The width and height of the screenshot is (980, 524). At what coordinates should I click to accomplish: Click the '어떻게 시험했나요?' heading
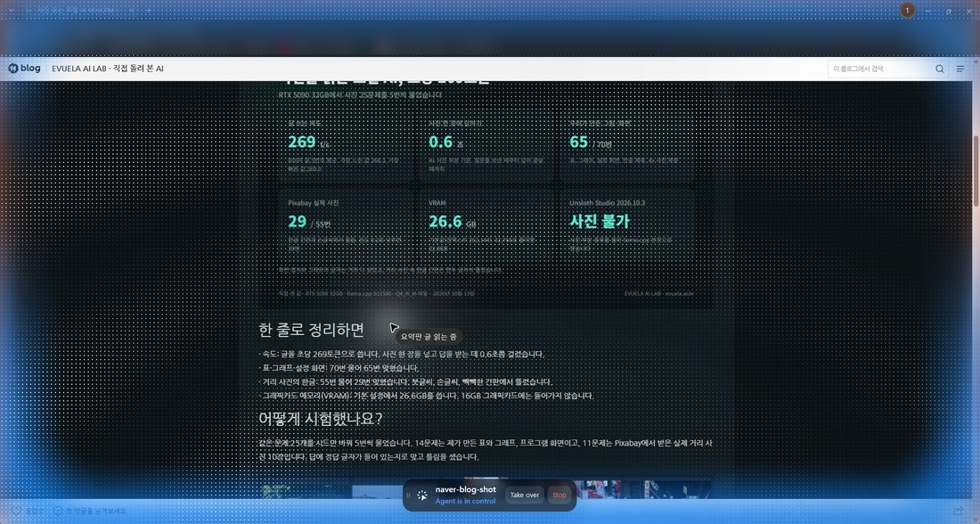pyautogui.click(x=320, y=418)
